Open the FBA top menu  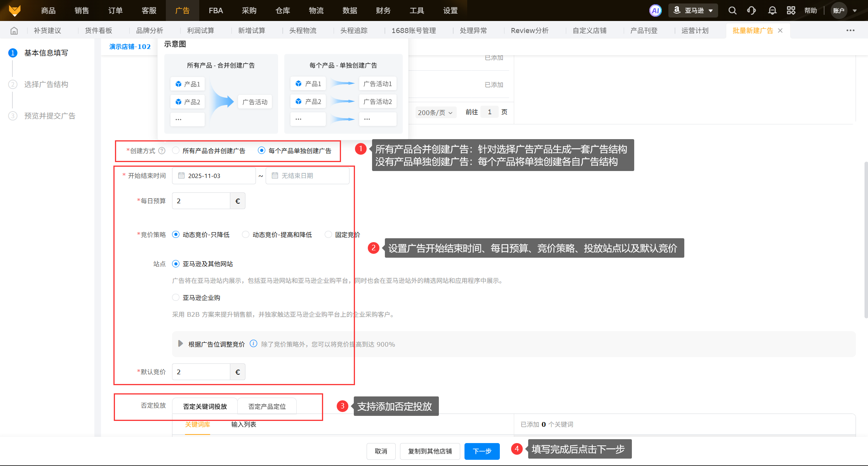[x=216, y=10]
